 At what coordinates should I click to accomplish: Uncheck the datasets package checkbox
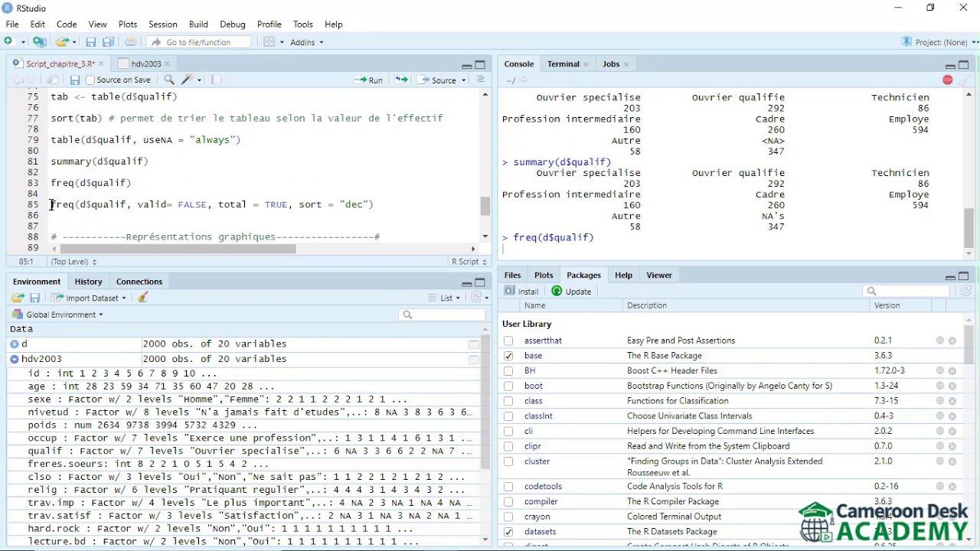(x=508, y=532)
